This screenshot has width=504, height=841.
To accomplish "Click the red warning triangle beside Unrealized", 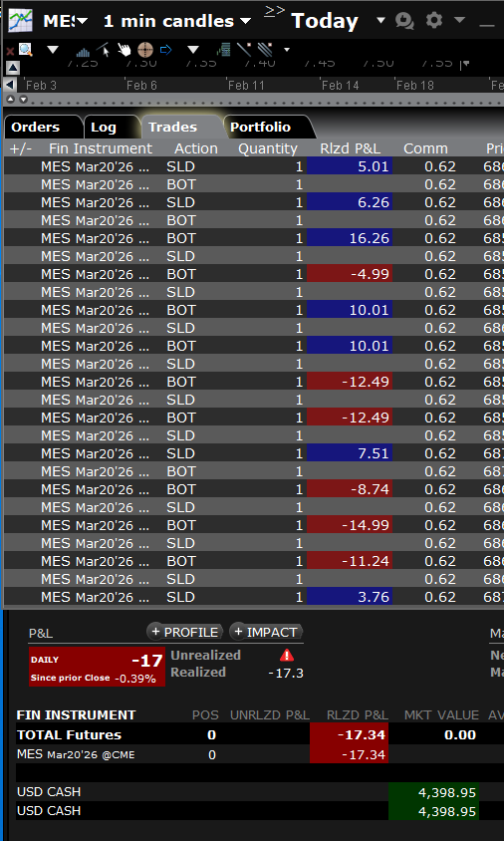I will 287,655.
